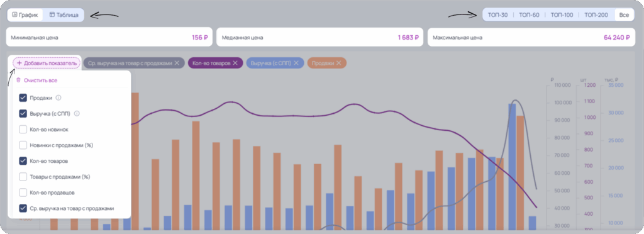Remove Ср. выручка на товар chip via X
Image resolution: width=644 pixels, height=234 pixels.
(177, 64)
